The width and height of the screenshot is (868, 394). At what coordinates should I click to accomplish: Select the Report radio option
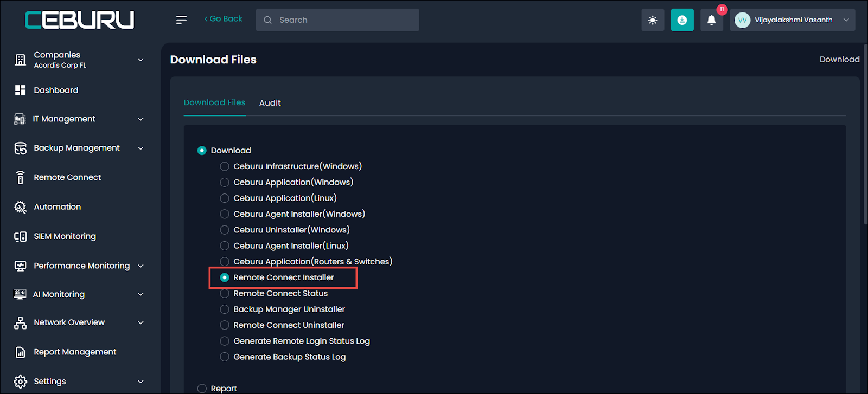pos(202,389)
